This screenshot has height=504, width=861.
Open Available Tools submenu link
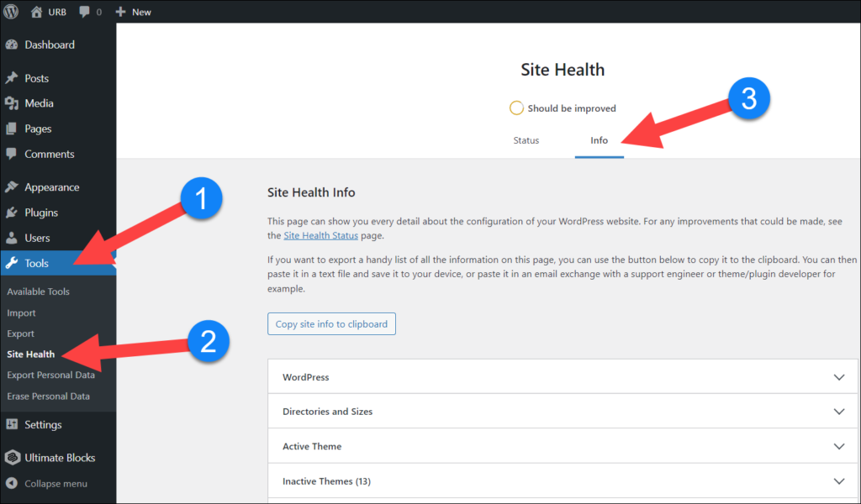[39, 291]
